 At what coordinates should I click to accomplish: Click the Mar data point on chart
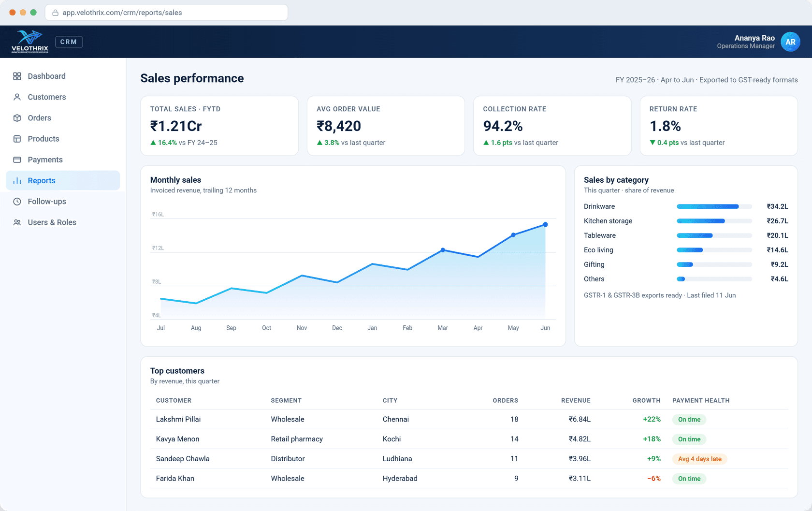coord(443,250)
